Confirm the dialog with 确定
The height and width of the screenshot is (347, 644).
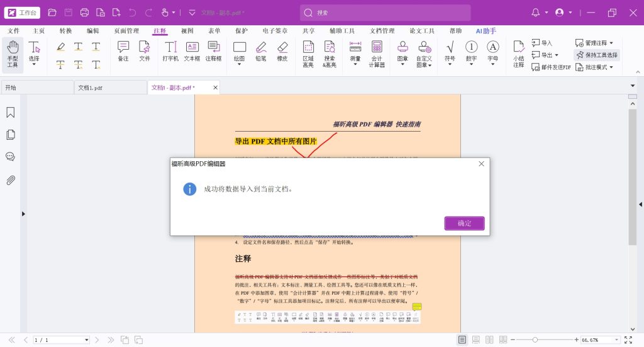[465, 223]
